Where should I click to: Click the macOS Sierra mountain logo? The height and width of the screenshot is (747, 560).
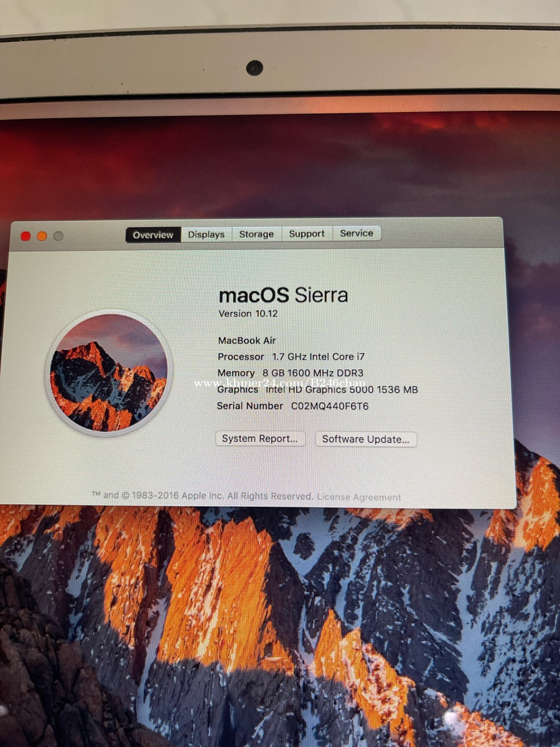click(108, 372)
